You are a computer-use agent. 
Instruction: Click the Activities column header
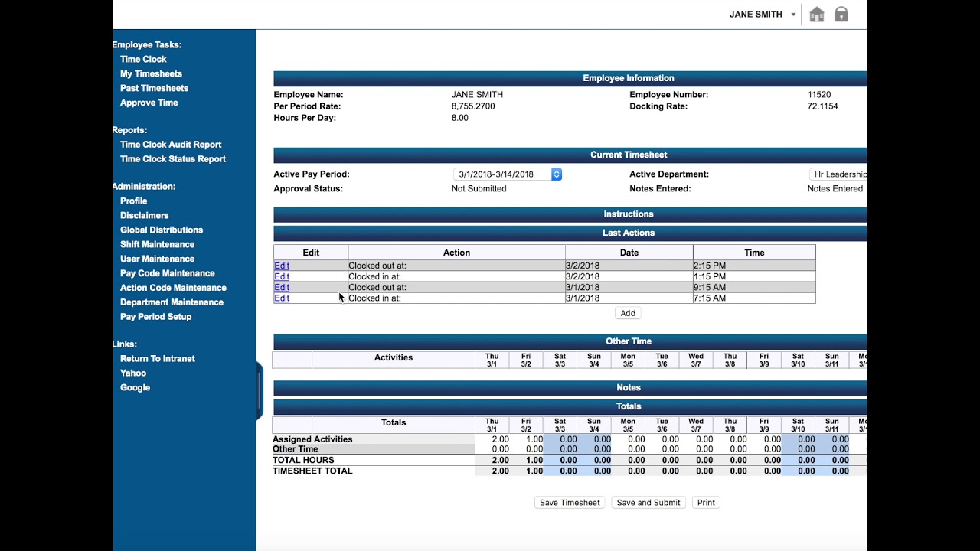coord(394,357)
